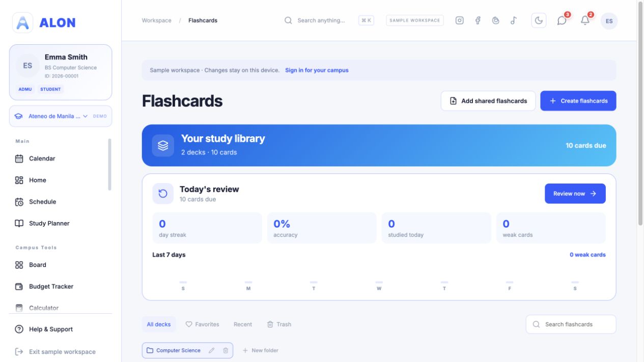Viewport: 644px width, 362px height.
Task: Click the sidebar scrollbar
Action: 109,164
